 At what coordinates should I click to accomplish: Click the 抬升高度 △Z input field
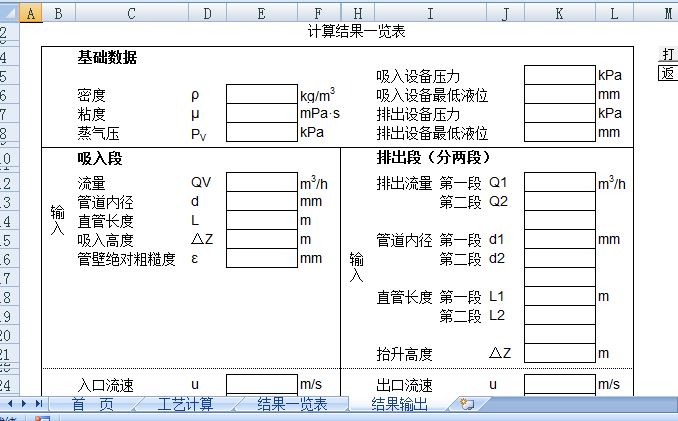click(560, 354)
